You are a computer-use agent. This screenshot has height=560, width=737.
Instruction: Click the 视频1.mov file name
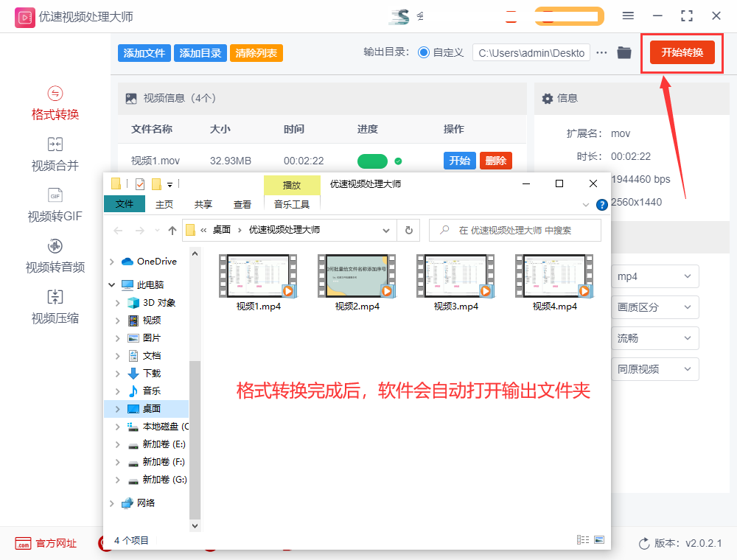[156, 161]
